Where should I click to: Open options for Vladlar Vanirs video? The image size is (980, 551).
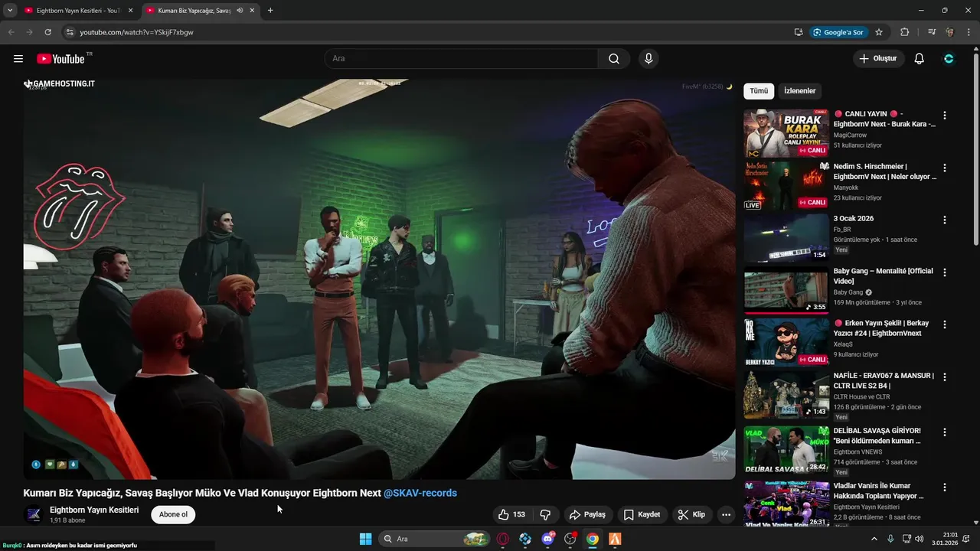pyautogui.click(x=944, y=487)
